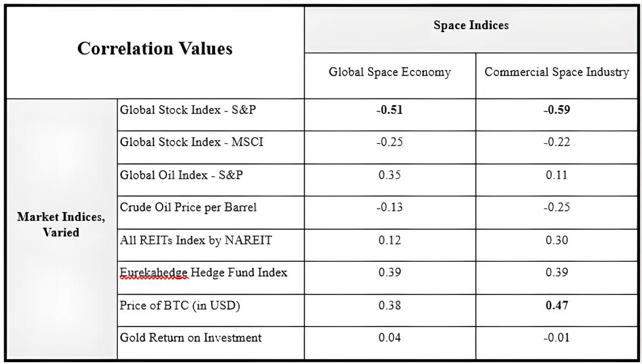Screen dimensions: 642x364
Task: Select the "Market Indices, Varied" row group label
Action: point(61,225)
